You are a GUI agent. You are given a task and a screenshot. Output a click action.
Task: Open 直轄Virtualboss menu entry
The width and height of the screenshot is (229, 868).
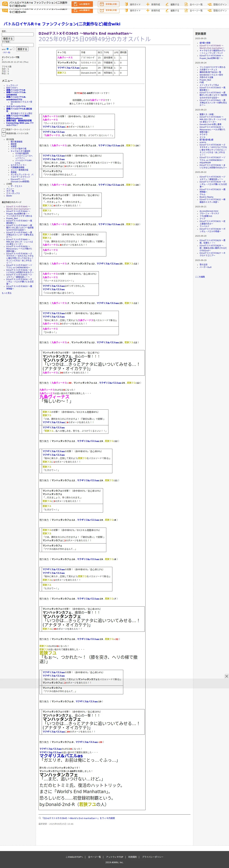tap(14, 118)
